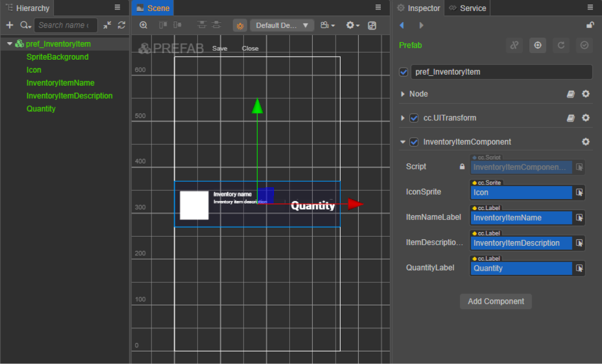602x364 pixels.
Task: Toggle the InventoryItemComponent enabled checkbox
Action: 414,142
